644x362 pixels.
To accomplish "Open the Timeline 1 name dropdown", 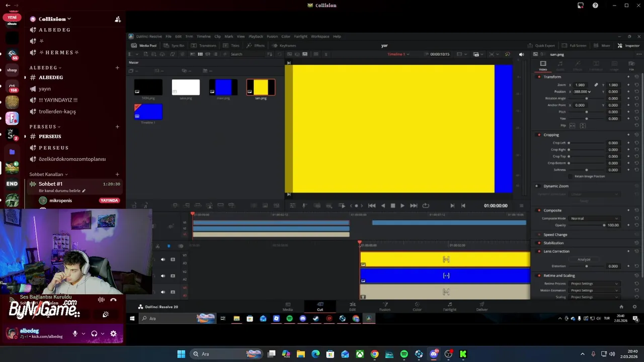I will (398, 54).
